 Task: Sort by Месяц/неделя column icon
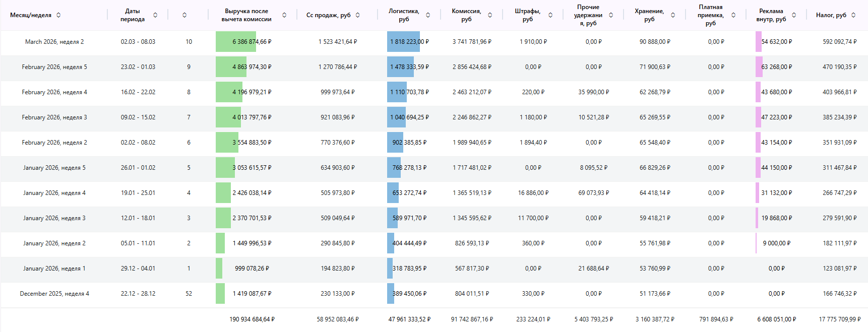pos(58,15)
